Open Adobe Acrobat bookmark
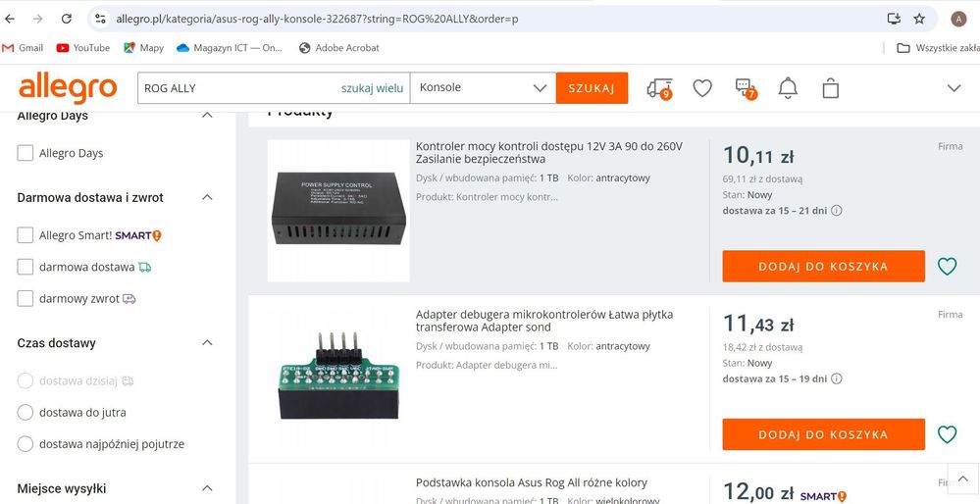Image resolution: width=980 pixels, height=504 pixels. [x=339, y=47]
